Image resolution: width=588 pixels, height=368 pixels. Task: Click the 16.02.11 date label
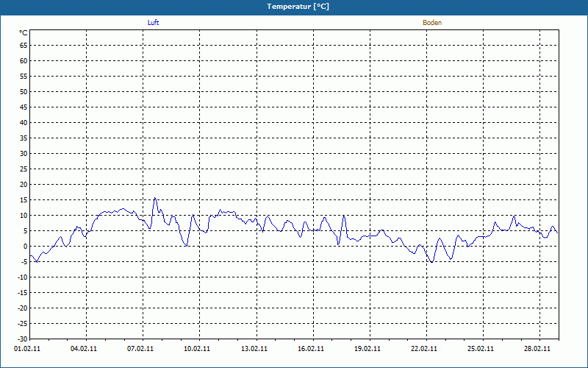[311, 348]
